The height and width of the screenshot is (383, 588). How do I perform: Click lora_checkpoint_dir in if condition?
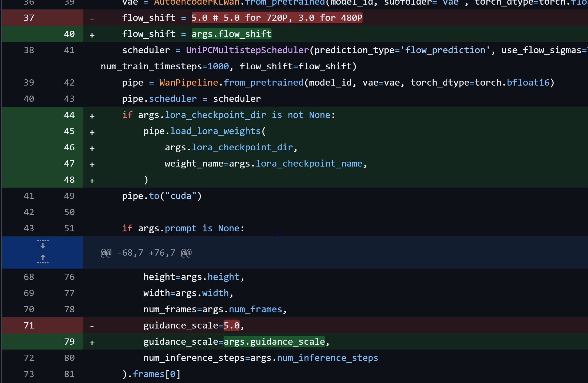click(215, 115)
